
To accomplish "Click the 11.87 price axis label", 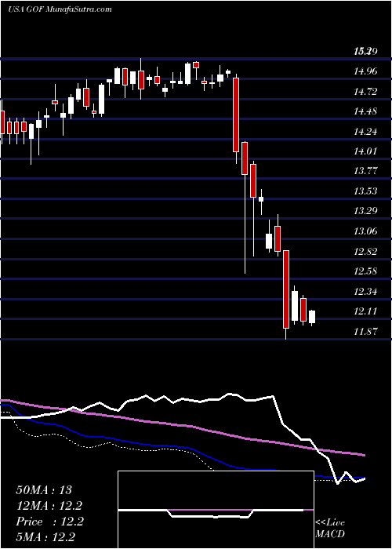I will click(365, 331).
